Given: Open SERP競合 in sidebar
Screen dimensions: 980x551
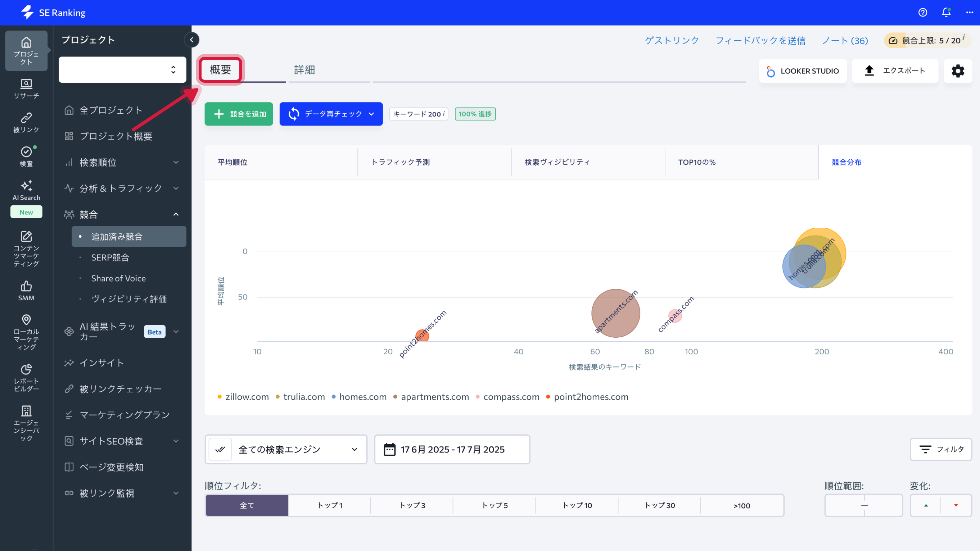Looking at the screenshot, I should (x=110, y=258).
